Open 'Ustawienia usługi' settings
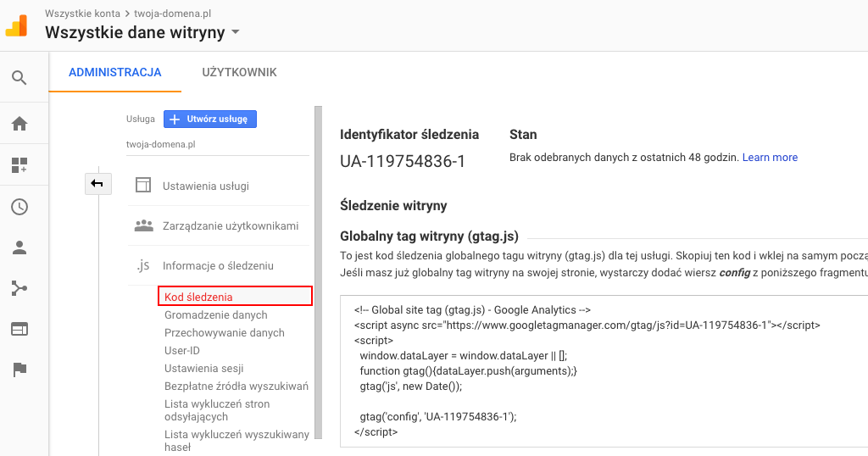Image resolution: width=868 pixels, height=456 pixels. [x=206, y=186]
